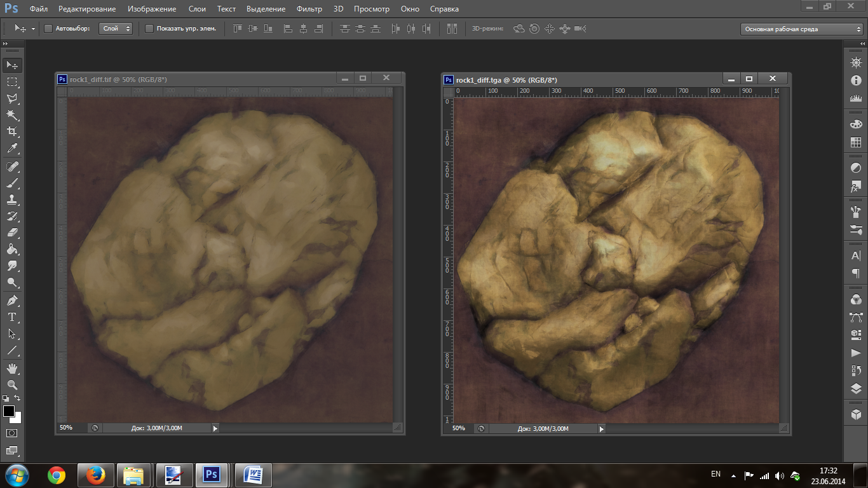Open the Layers panel icon

856,389
